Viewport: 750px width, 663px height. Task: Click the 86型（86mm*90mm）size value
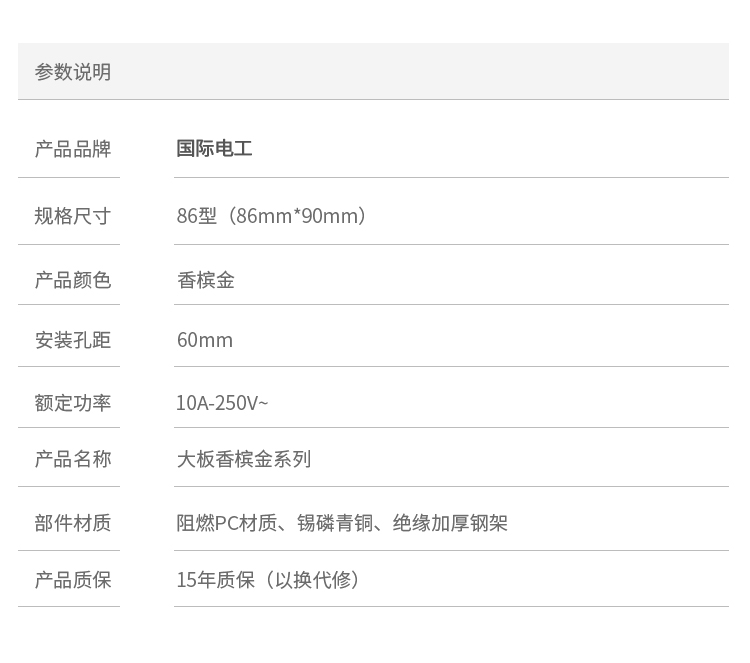click(x=272, y=216)
